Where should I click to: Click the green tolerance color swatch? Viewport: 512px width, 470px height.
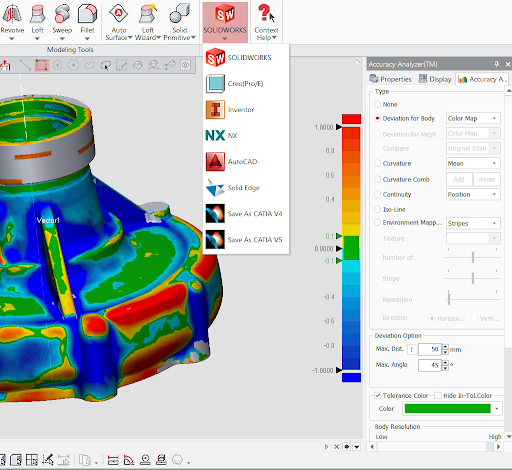click(x=447, y=409)
